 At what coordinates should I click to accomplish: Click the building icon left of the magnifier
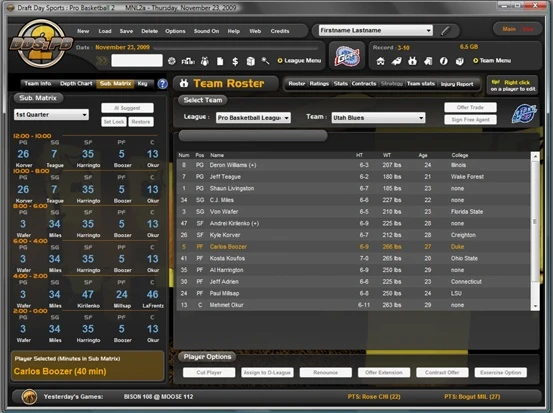(250, 61)
